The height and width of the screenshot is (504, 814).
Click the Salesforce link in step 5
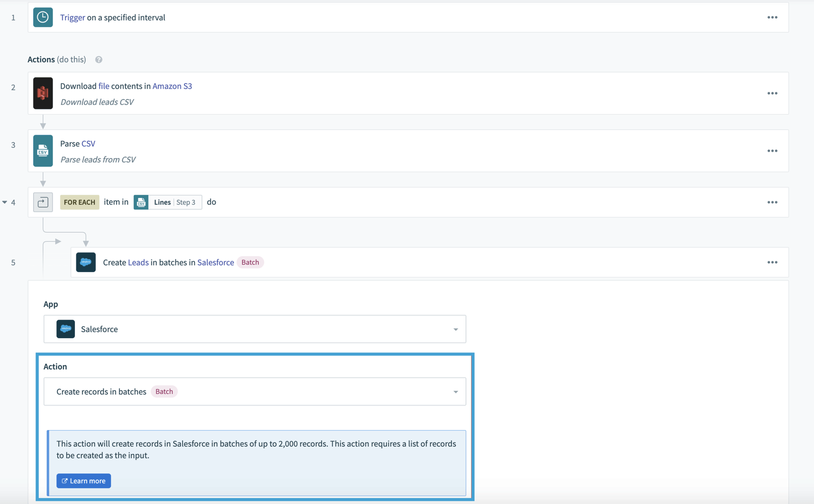click(216, 262)
